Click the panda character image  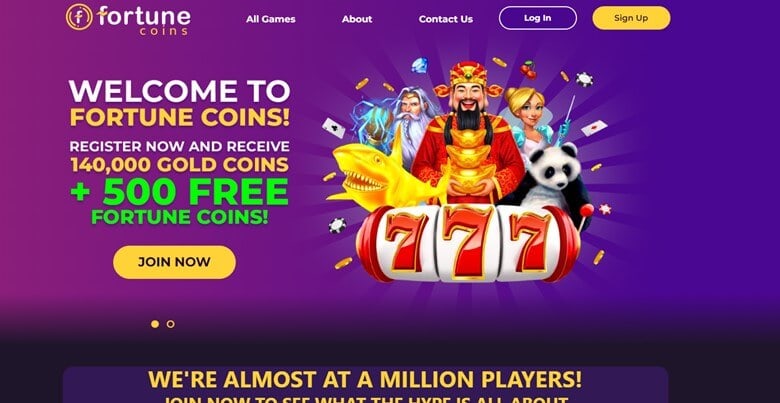(550, 179)
